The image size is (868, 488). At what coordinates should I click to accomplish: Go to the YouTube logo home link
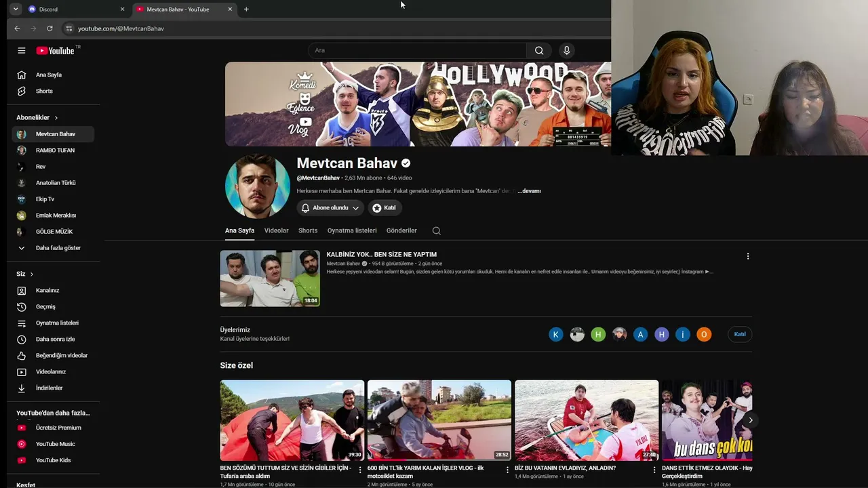(x=56, y=51)
